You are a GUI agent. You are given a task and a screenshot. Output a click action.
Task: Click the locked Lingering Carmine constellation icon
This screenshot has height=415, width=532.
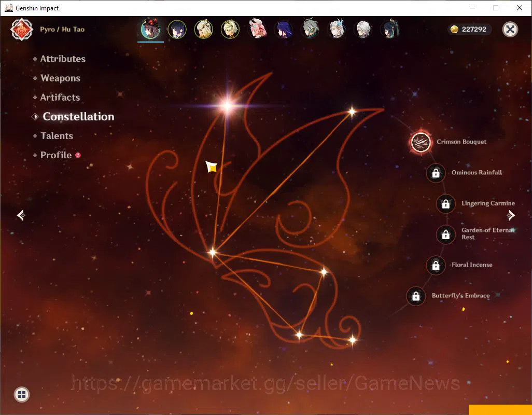(445, 203)
